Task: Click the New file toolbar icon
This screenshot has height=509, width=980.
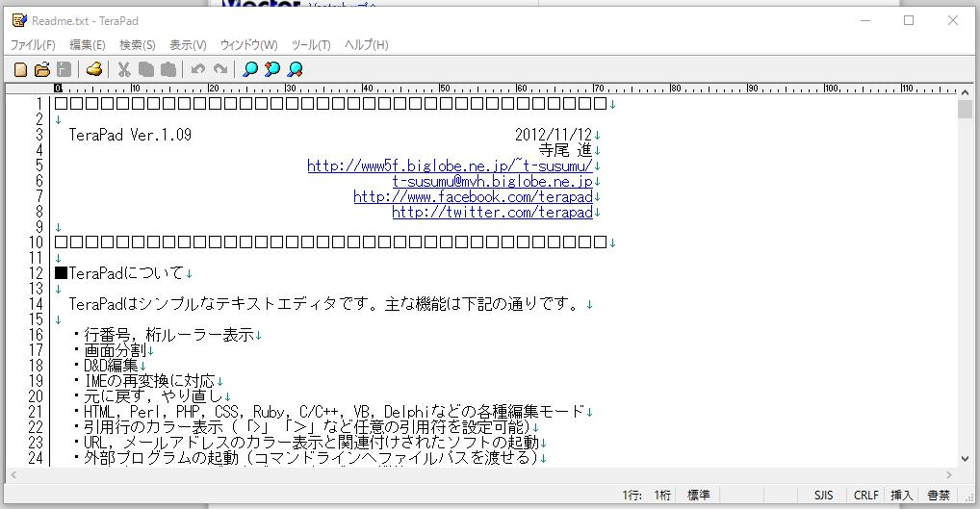Action: [x=20, y=69]
